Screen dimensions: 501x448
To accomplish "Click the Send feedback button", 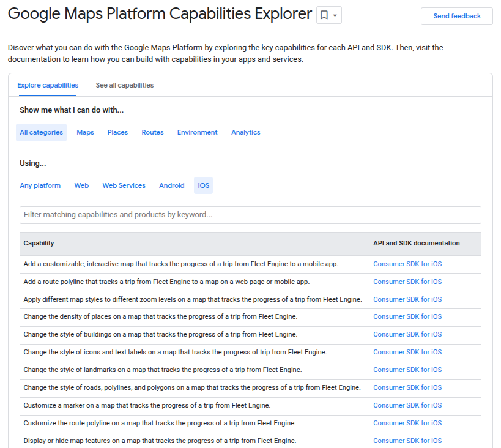I will [456, 17].
